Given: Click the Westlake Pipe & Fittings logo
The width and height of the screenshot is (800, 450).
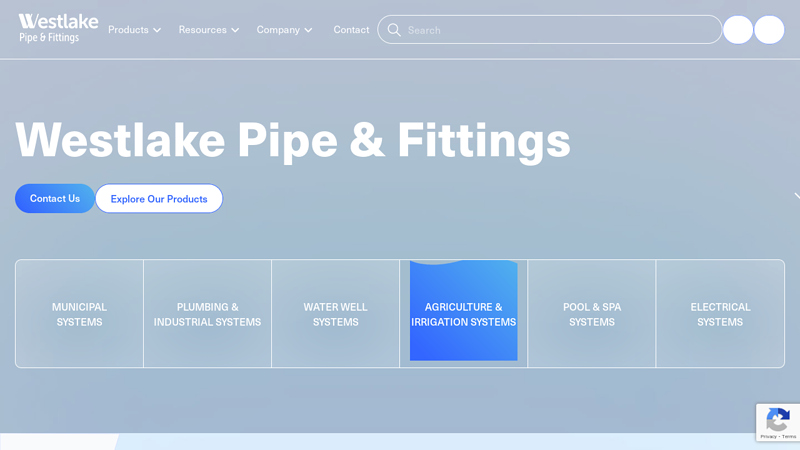Looking at the screenshot, I should [x=58, y=29].
